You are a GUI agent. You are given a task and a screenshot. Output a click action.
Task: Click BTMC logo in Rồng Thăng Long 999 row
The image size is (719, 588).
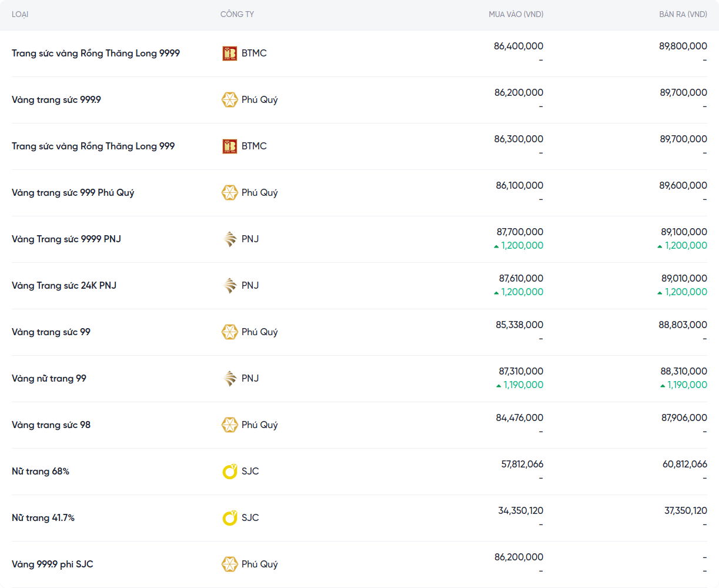click(x=229, y=146)
